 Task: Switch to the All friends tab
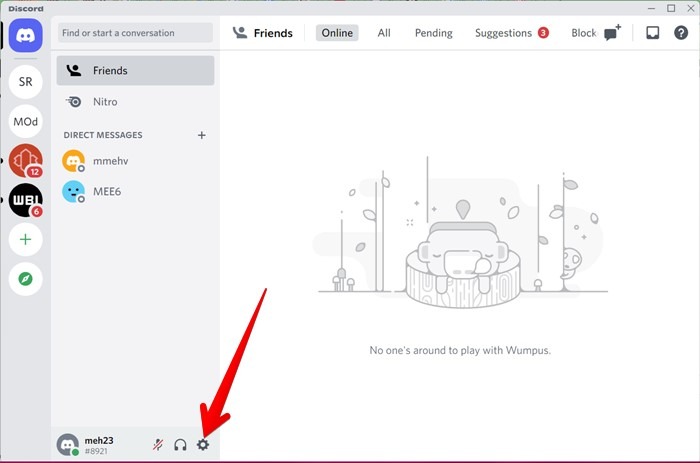[x=384, y=33]
